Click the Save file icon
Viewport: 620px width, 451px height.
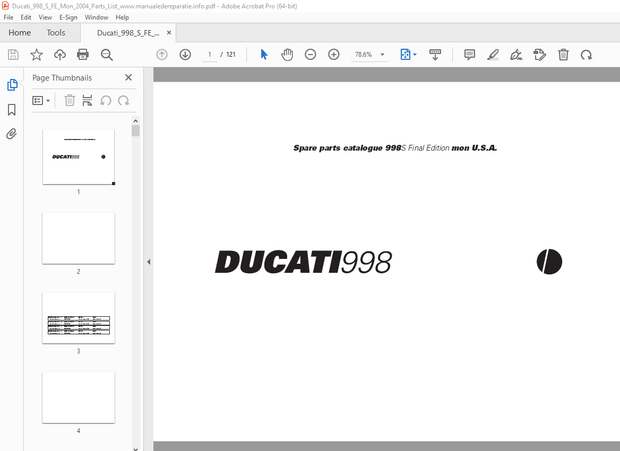[13, 55]
